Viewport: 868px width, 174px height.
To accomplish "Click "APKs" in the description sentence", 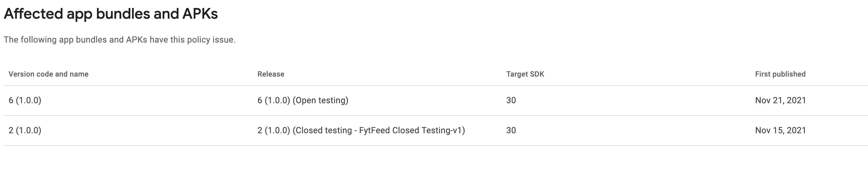I will pyautogui.click(x=136, y=40).
